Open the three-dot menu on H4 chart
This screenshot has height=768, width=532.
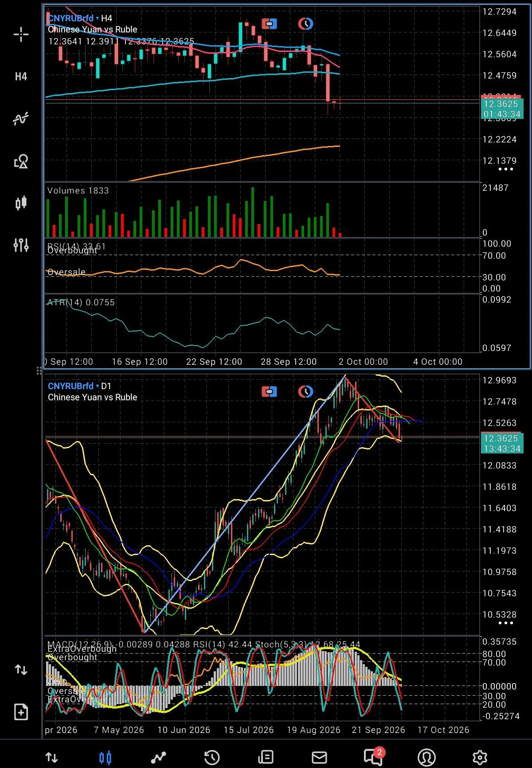(x=506, y=169)
